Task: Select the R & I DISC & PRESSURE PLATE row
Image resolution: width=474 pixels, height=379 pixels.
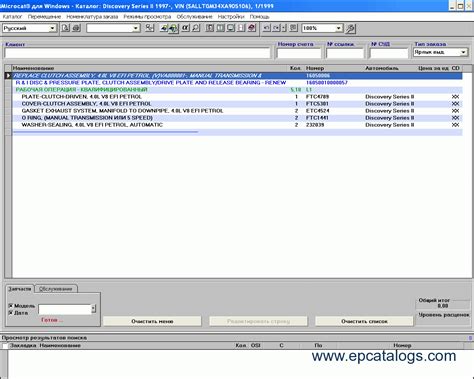Action: click(237, 83)
